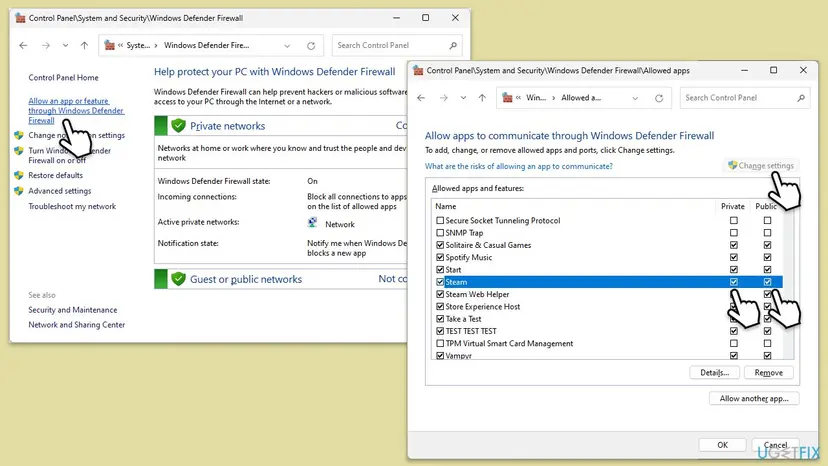
Task: Toggle Private checkbox for Steam
Action: click(733, 282)
